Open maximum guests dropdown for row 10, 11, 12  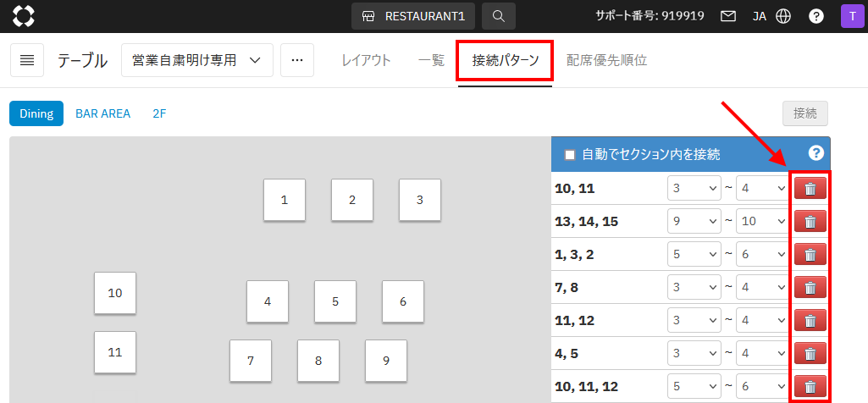point(763,386)
